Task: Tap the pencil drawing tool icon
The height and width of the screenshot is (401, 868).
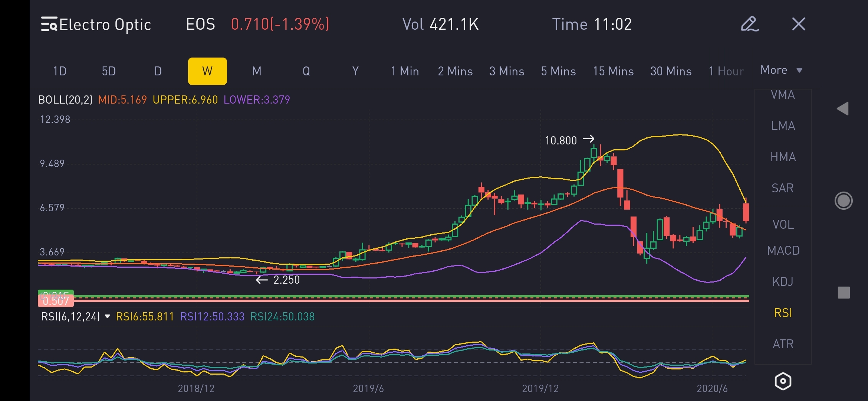Action: click(749, 24)
